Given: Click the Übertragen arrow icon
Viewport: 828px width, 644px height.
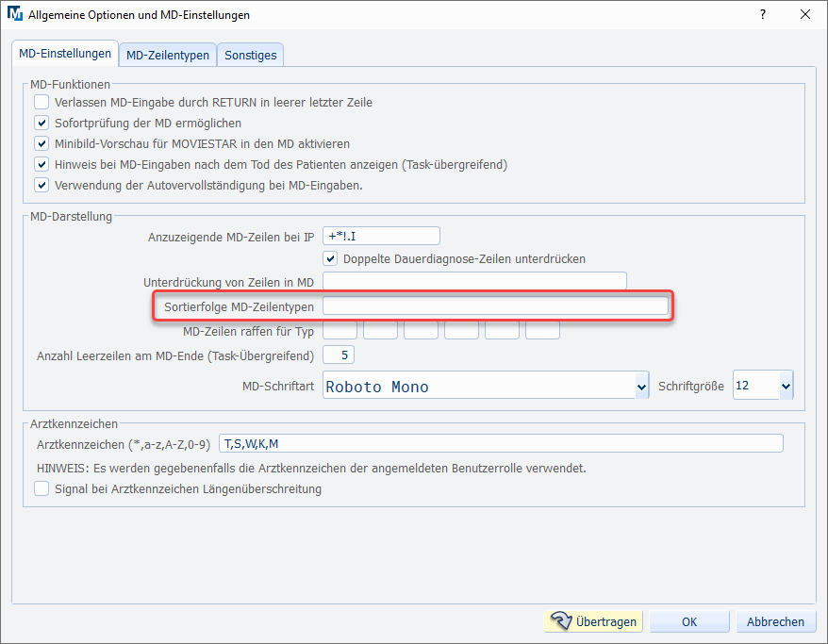Looking at the screenshot, I should (561, 621).
